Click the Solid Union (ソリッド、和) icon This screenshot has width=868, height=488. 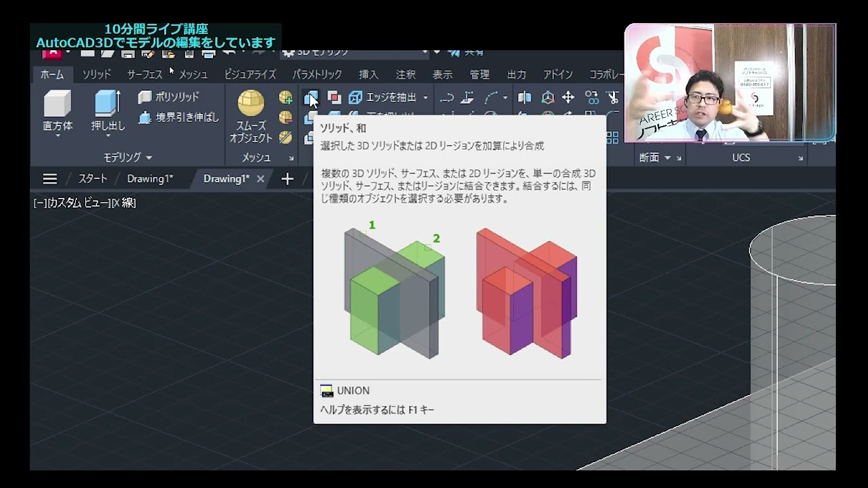tap(311, 98)
